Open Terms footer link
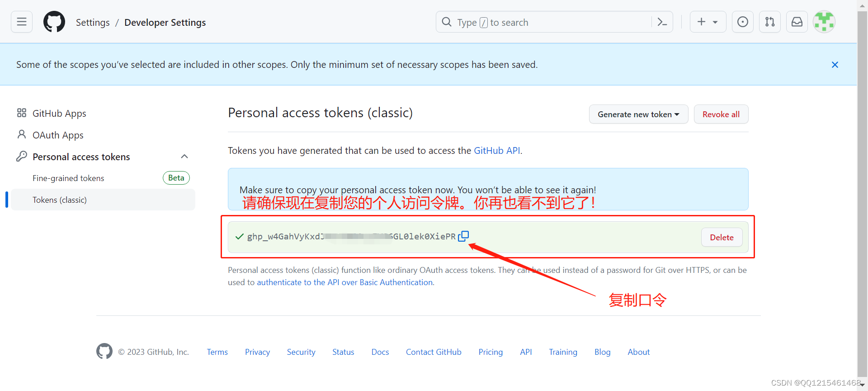Image resolution: width=868 pixels, height=391 pixels. (x=217, y=352)
